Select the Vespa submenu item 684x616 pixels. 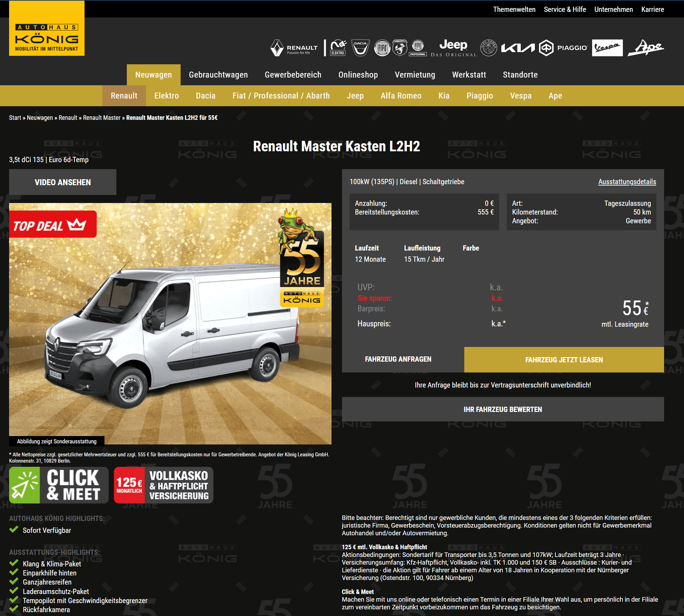coord(521,96)
